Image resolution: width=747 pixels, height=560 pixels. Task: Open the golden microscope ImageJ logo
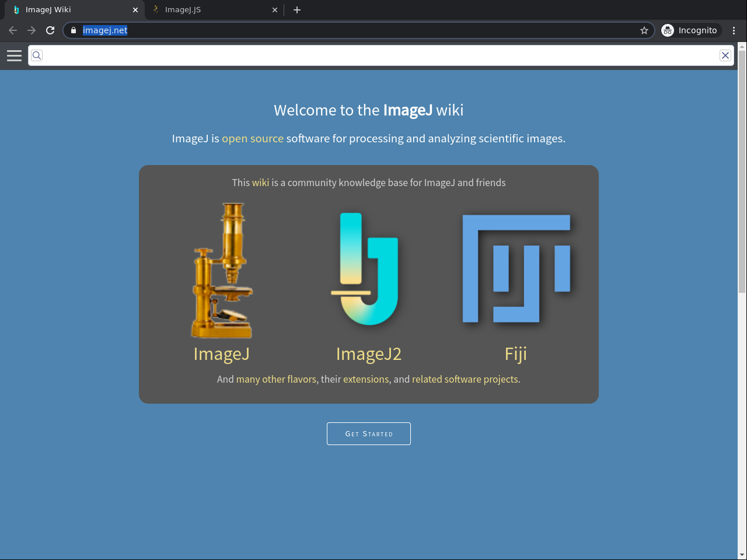(222, 270)
